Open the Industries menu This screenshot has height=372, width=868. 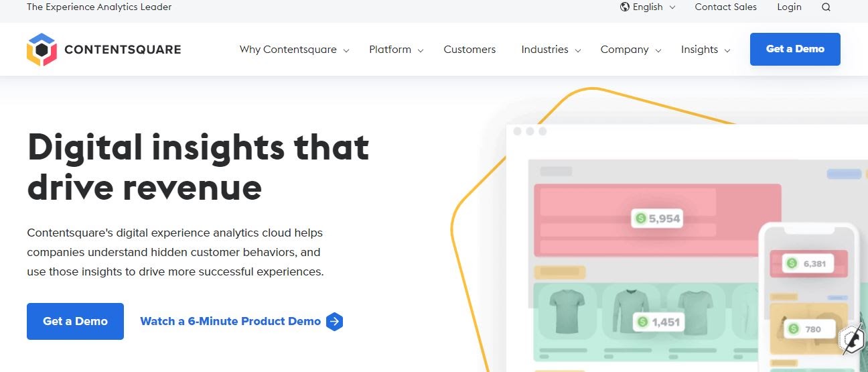point(545,50)
